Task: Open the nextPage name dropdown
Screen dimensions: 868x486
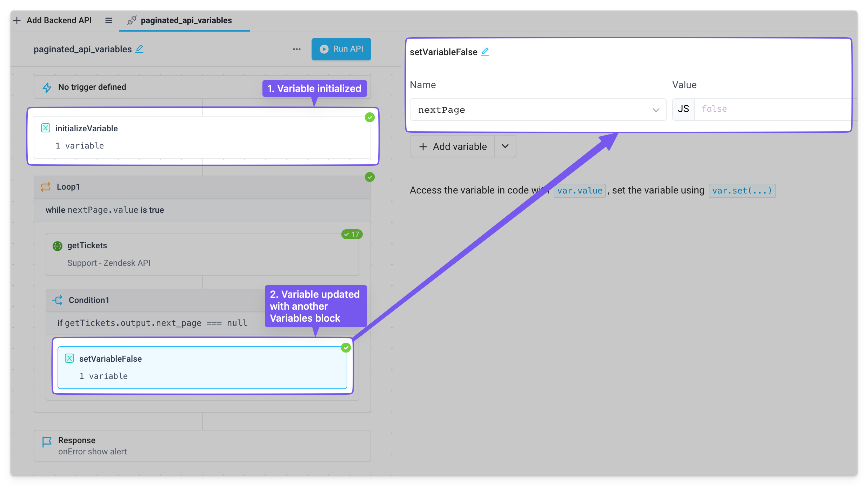Action: (x=656, y=110)
